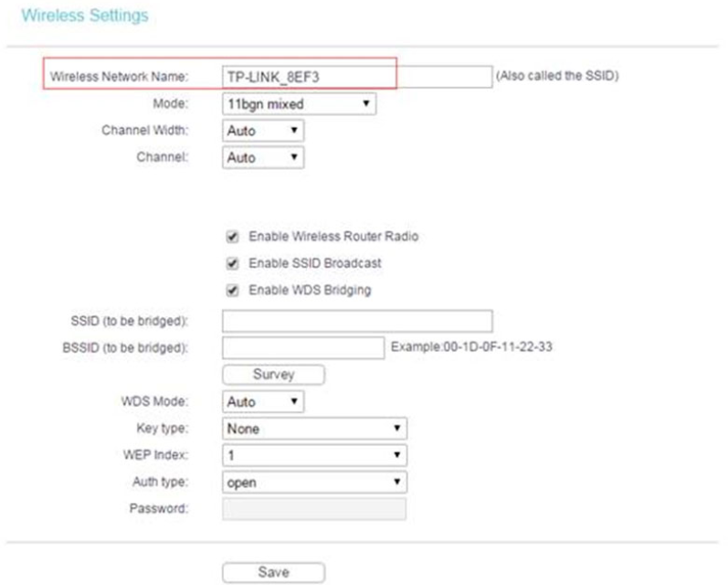Image resolution: width=728 pixels, height=585 pixels.
Task: Open the WDS Mode dropdown
Action: (x=263, y=401)
